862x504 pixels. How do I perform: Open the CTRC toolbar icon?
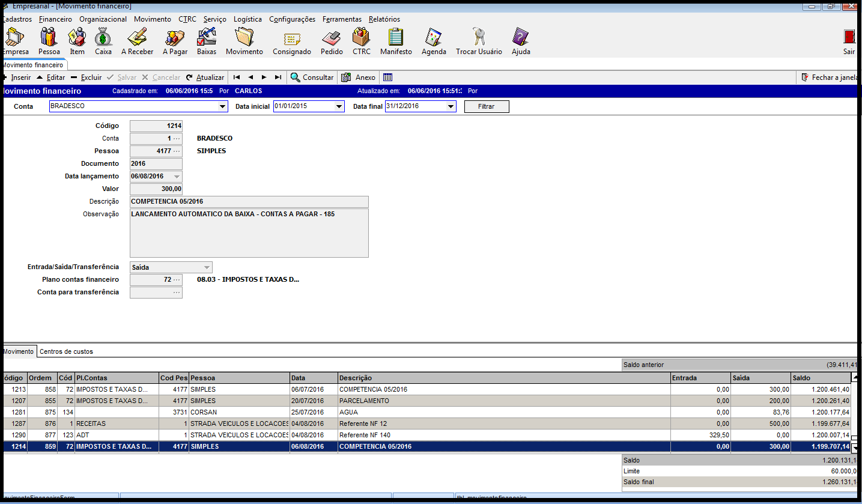361,37
